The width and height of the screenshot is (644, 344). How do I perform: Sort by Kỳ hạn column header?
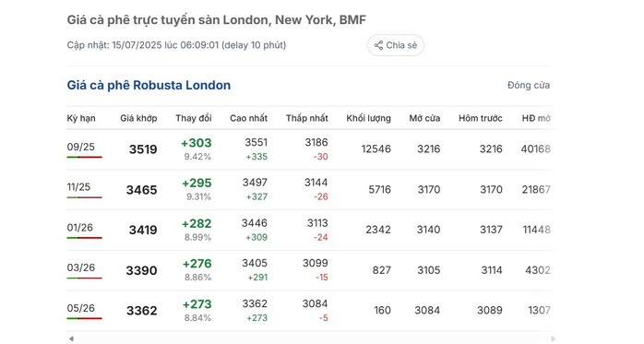pos(81,118)
